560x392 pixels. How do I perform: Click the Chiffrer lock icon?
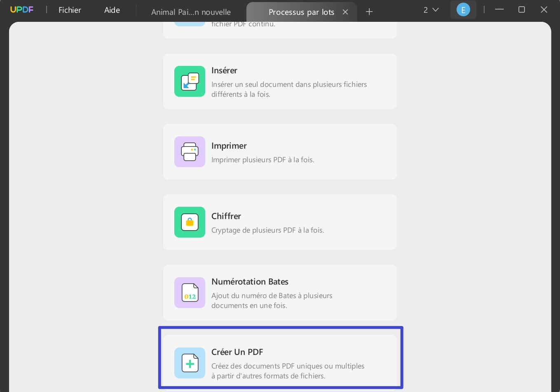tap(190, 222)
